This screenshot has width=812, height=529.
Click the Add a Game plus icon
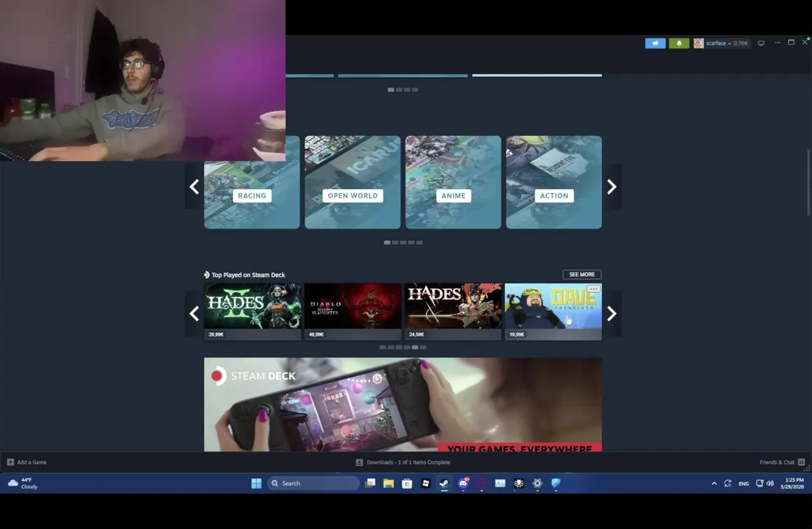point(10,462)
